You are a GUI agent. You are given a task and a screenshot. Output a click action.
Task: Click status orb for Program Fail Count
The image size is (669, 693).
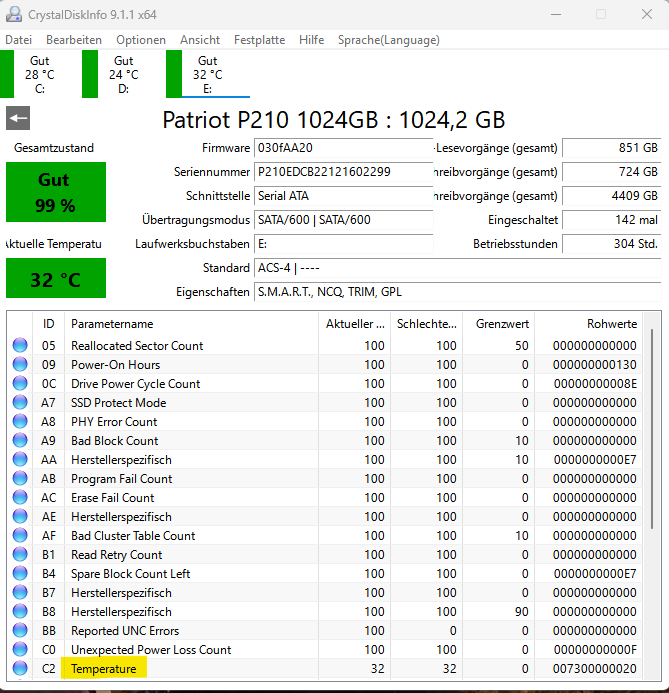tap(20, 478)
